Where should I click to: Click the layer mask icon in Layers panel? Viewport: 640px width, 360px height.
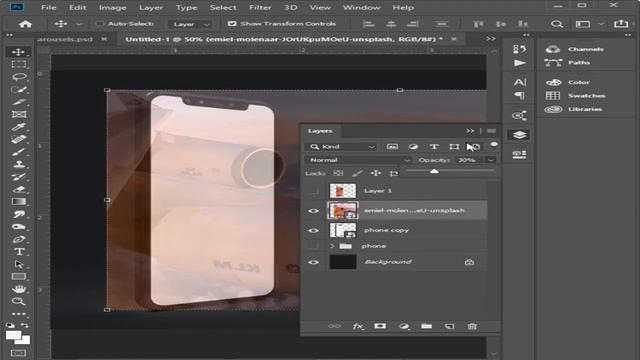(x=380, y=326)
